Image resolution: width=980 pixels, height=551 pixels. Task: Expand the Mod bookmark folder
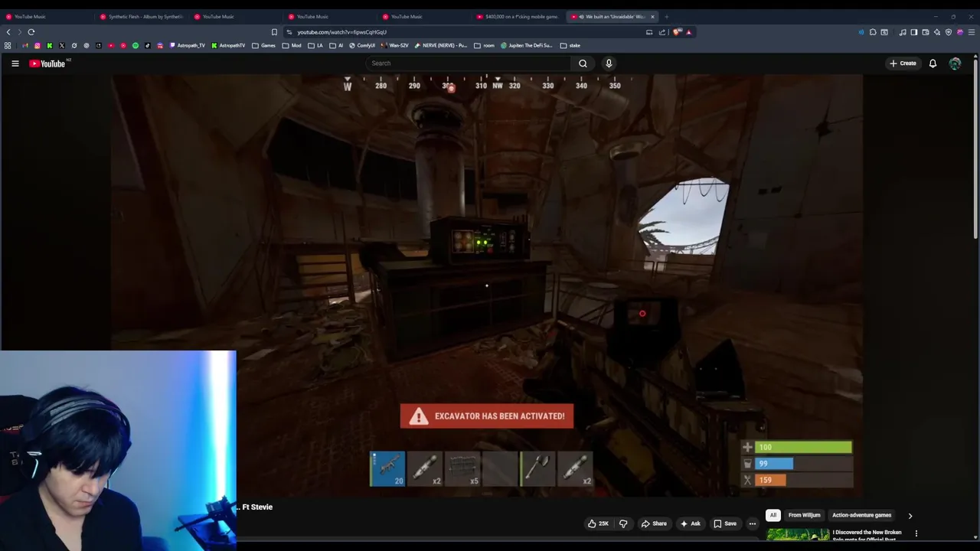tap(292, 45)
